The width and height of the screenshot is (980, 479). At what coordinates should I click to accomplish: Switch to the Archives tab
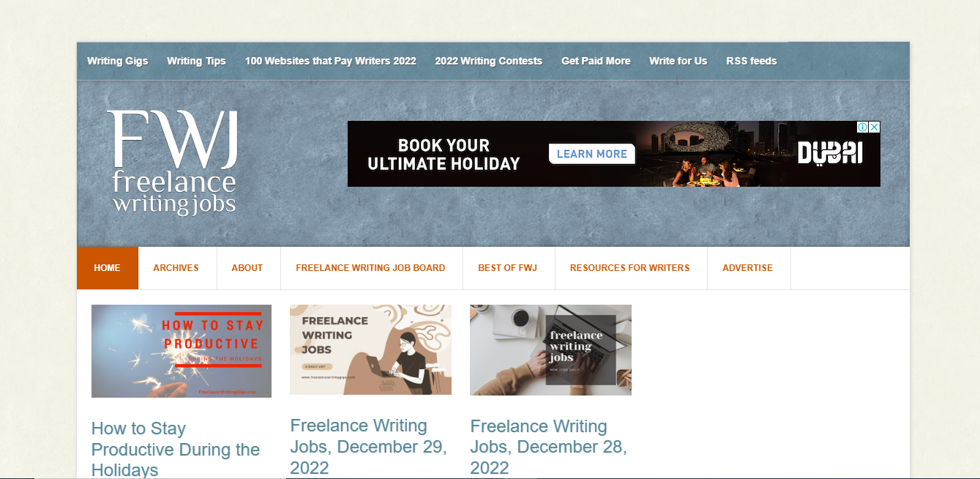click(x=176, y=268)
